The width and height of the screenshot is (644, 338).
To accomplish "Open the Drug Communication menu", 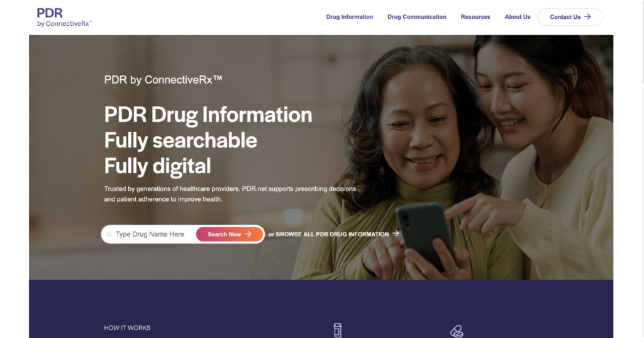I will (x=417, y=17).
